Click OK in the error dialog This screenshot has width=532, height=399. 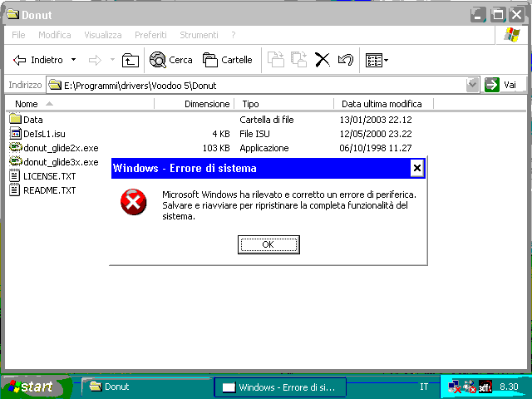tap(268, 244)
